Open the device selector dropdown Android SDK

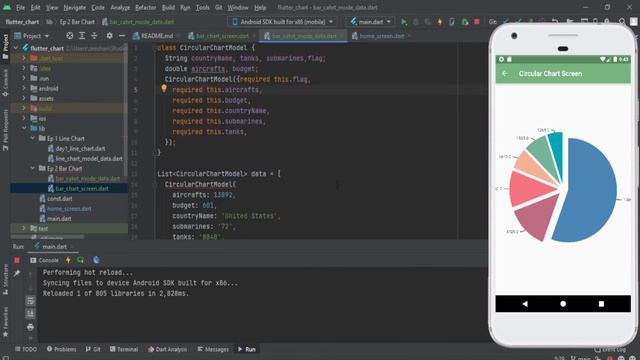point(282,22)
